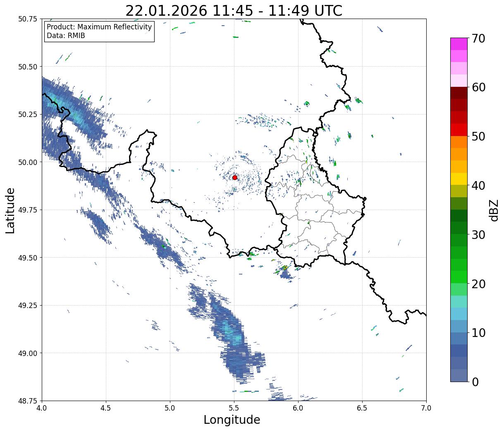Click the longitude tick label 5.0
This screenshot has height=430, width=504.
(170, 408)
